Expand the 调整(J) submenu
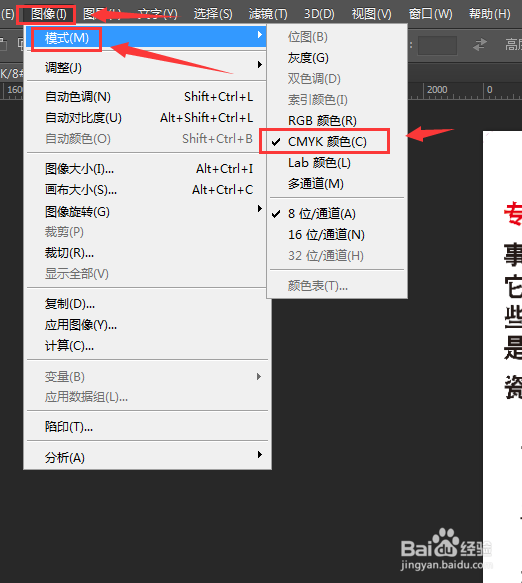This screenshot has height=583, width=522. [147, 67]
